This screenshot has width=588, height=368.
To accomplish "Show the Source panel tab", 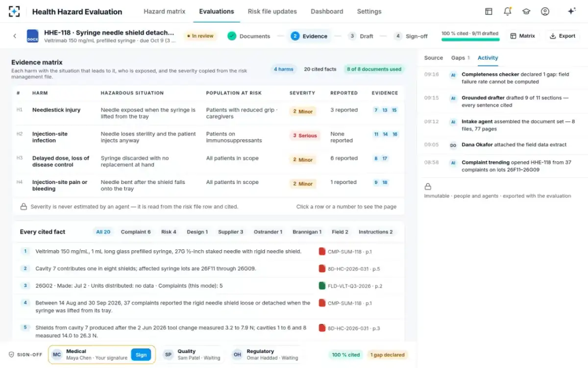I will 434,58.
